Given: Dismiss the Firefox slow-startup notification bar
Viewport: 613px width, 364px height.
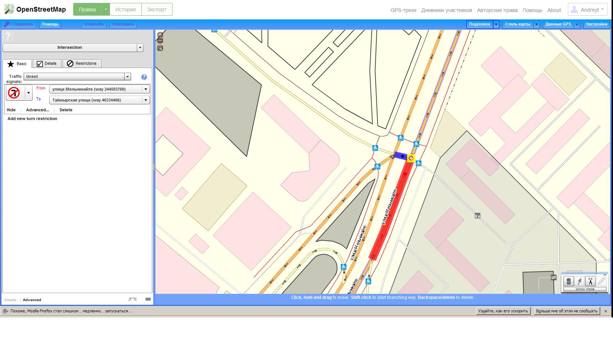Looking at the screenshot, I should [606, 311].
